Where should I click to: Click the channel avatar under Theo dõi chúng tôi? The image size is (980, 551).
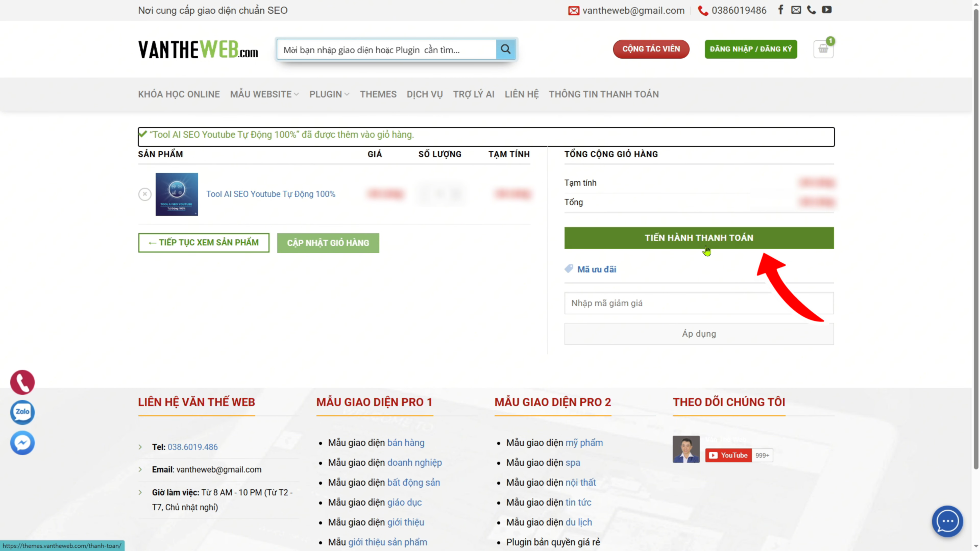point(686,449)
